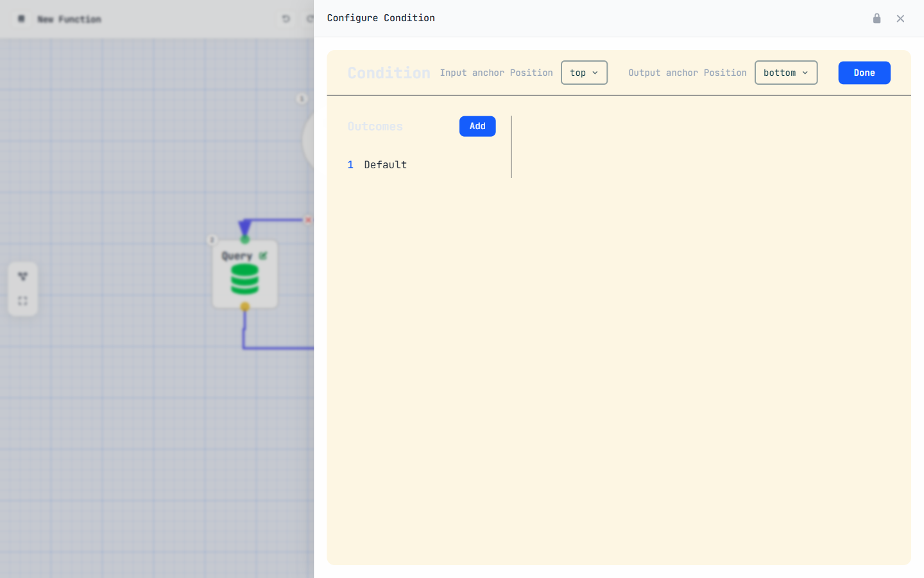Image resolution: width=924 pixels, height=578 pixels.
Task: Close the Configure Condition panel
Action: point(900,19)
